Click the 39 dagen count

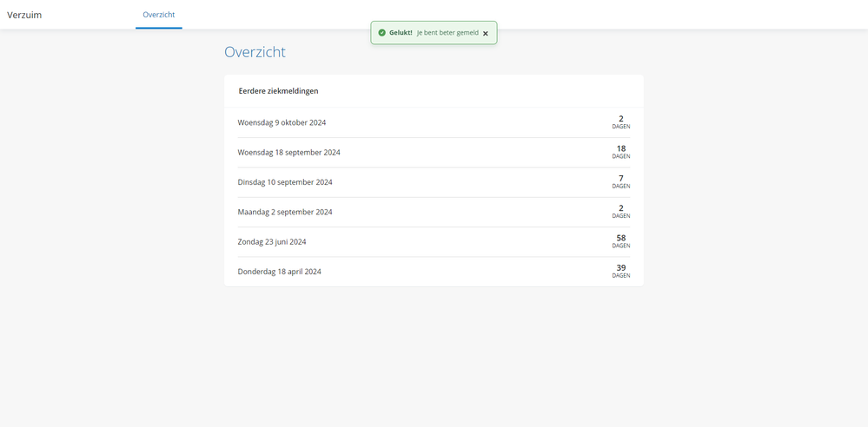620,271
